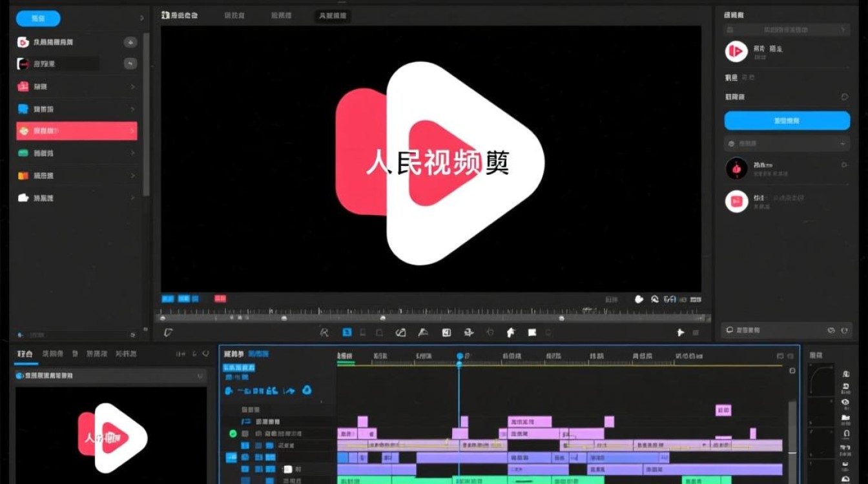The width and height of the screenshot is (868, 484).
Task: Toggle the eye icon in far-right icon column
Action: click(x=846, y=403)
